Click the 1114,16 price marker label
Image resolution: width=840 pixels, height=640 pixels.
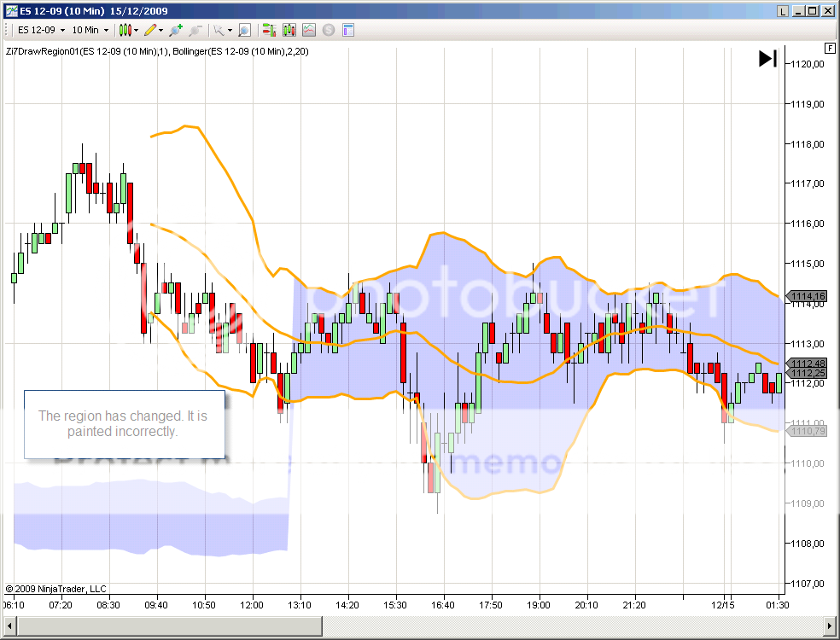pyautogui.click(x=808, y=297)
